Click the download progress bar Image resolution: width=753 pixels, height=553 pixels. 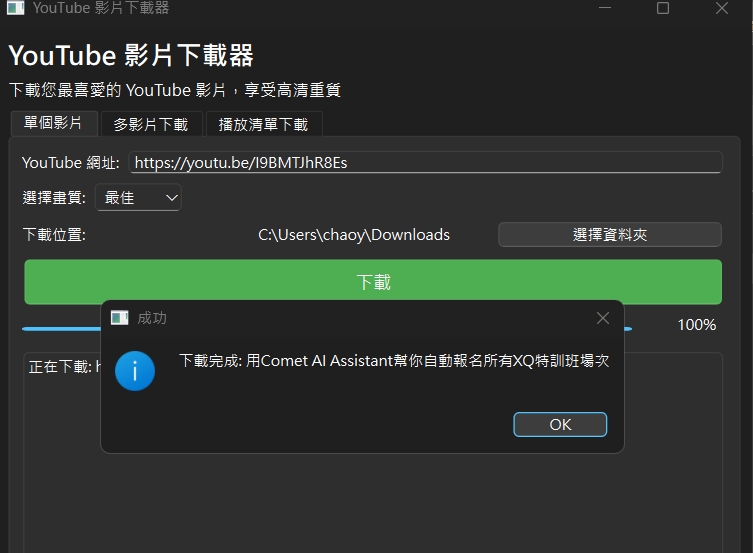click(60, 327)
